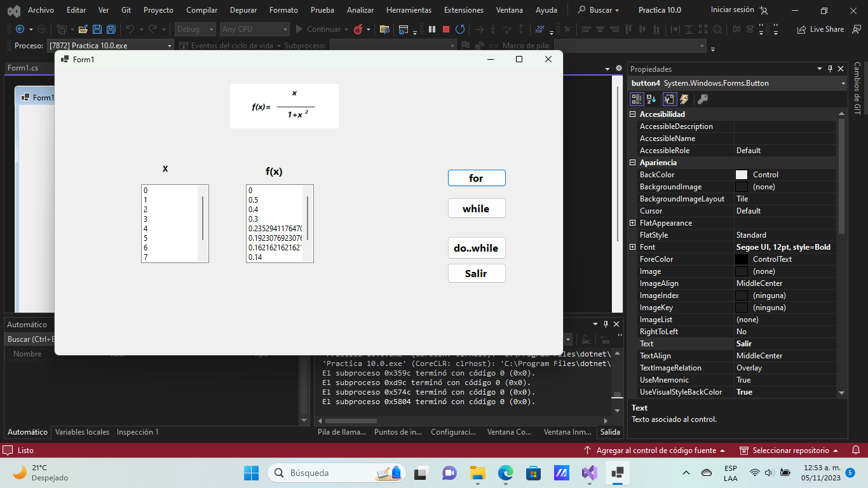Click the Salir button on Form1

[x=477, y=273]
